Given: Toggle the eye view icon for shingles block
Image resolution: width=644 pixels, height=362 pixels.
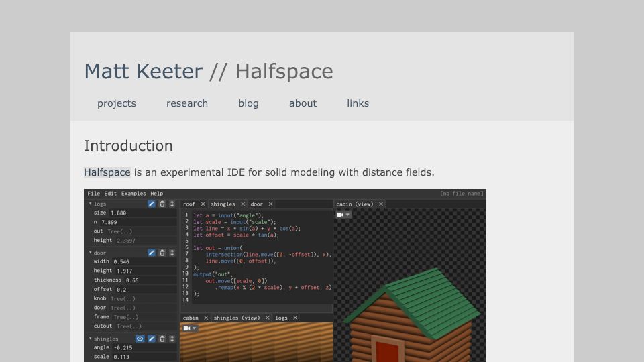Looking at the screenshot, I should pyautogui.click(x=140, y=339).
